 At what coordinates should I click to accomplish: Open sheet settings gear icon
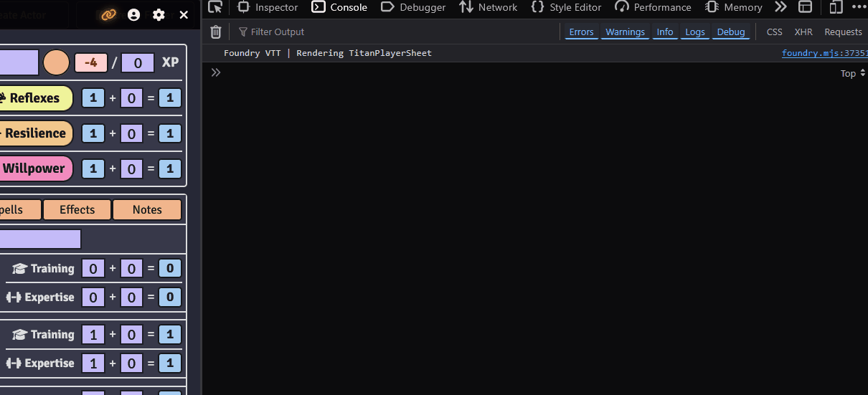159,14
